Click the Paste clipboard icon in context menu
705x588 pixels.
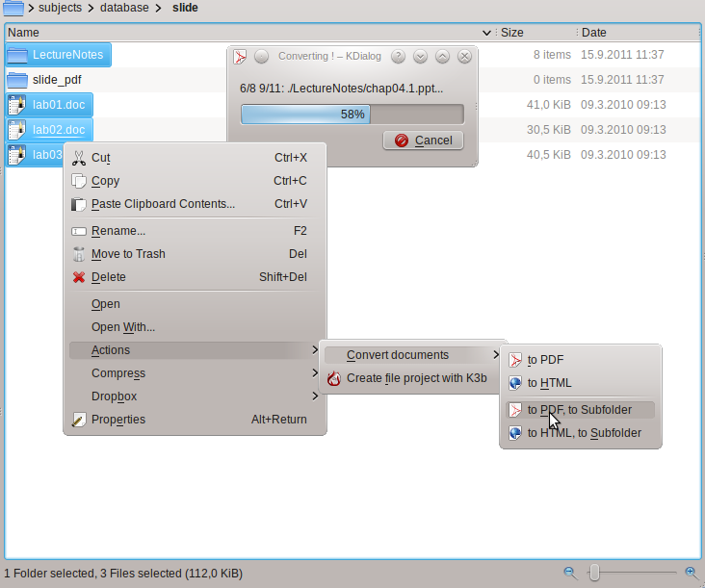coord(79,204)
